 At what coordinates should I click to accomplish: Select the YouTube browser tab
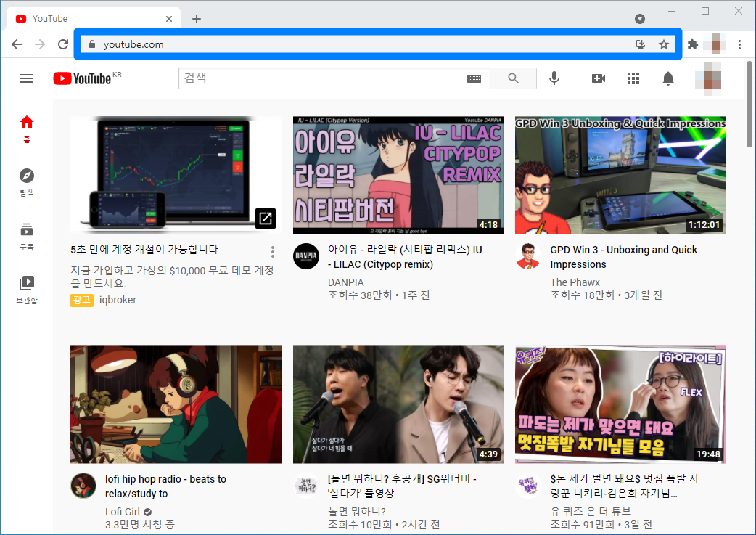pyautogui.click(x=94, y=18)
